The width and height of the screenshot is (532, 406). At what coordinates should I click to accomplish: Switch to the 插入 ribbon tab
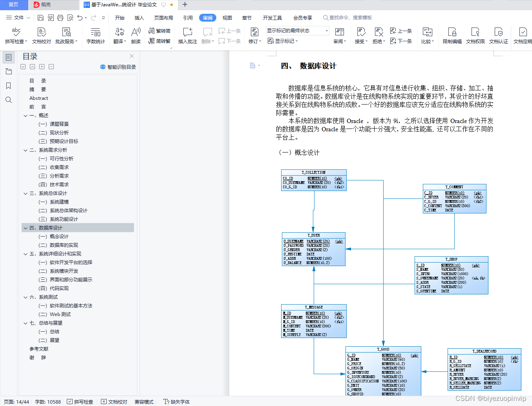click(x=139, y=18)
